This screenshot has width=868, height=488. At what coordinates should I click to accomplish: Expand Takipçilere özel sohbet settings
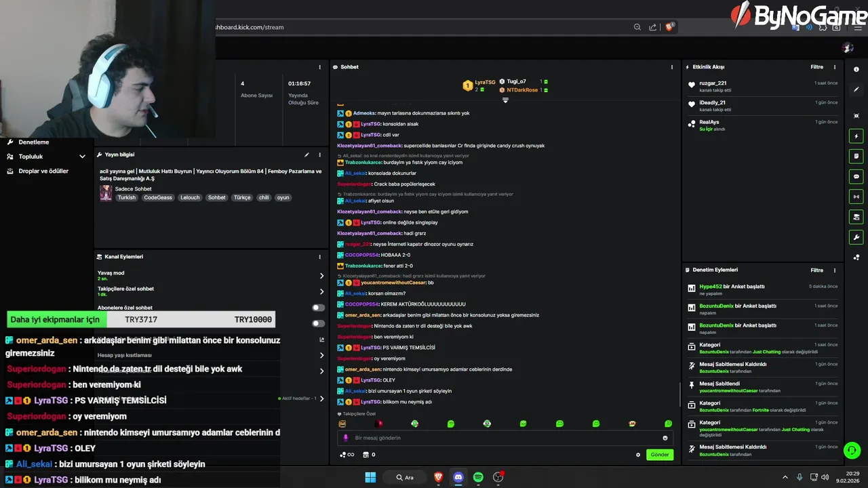point(321,291)
